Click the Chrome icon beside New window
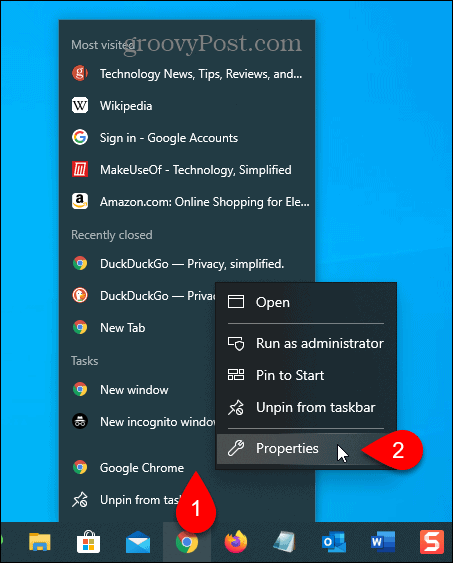453x563 pixels. [80, 390]
